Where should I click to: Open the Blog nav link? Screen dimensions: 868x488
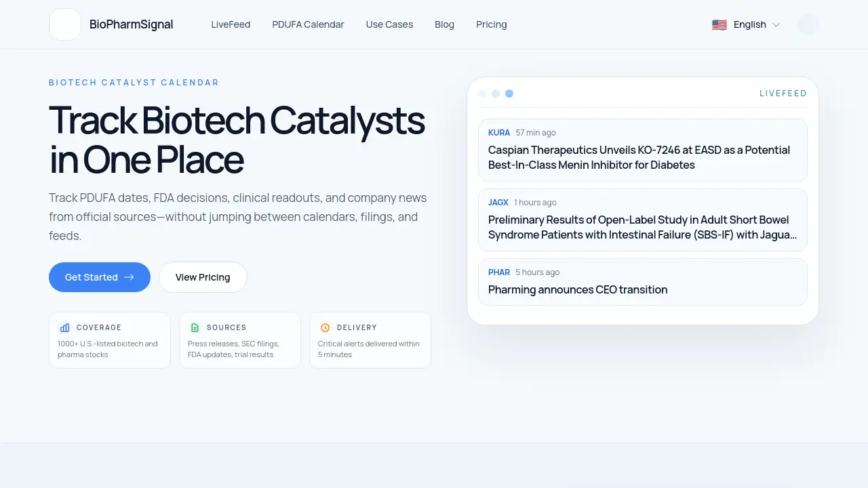point(444,24)
